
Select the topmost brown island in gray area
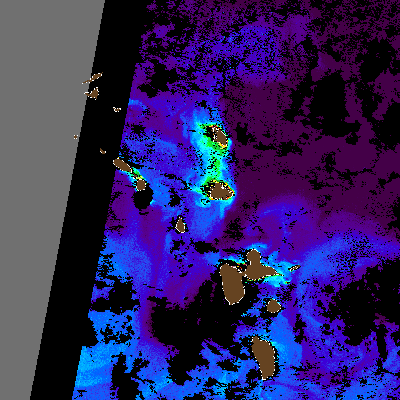(x=93, y=78)
